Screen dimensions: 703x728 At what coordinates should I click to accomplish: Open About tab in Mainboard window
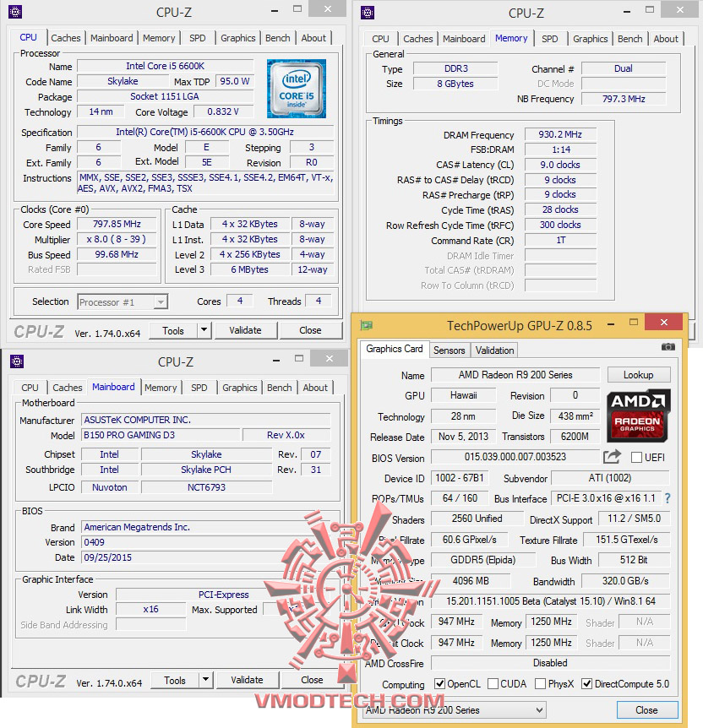315,388
